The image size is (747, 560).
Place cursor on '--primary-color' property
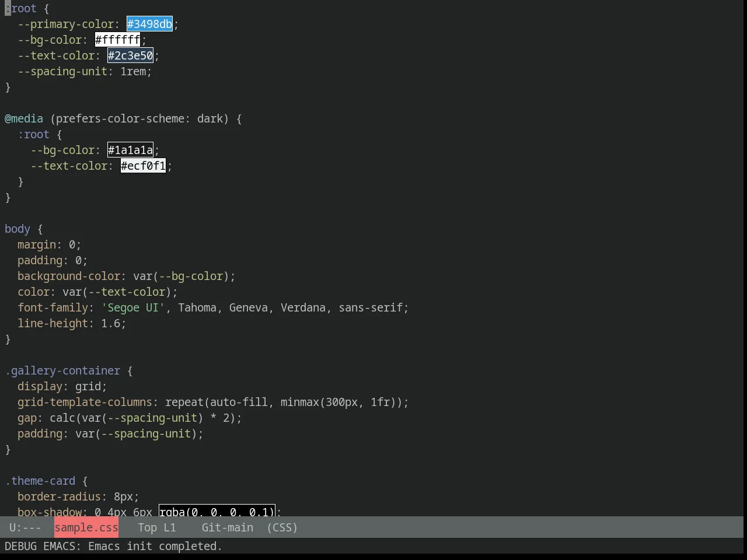(x=66, y=24)
